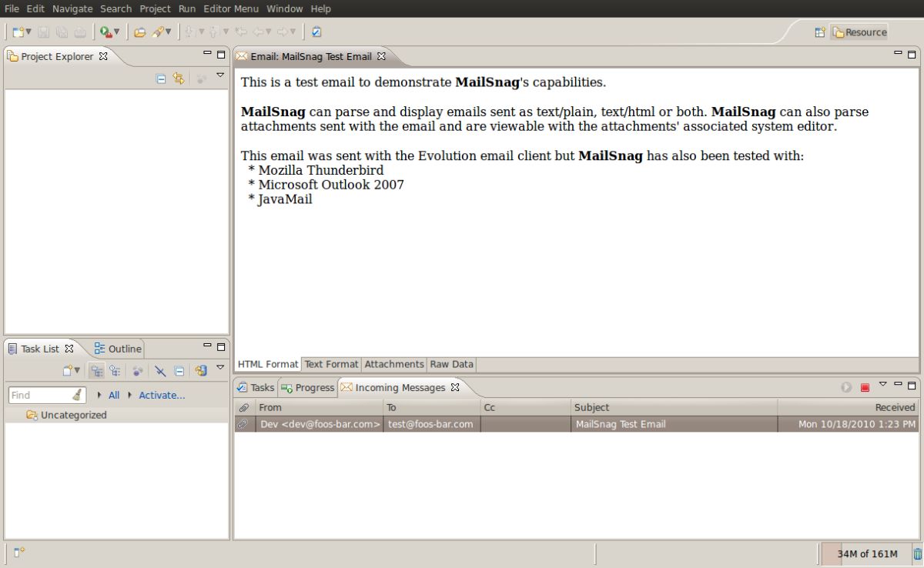This screenshot has height=568, width=924.
Task: Close the Project Explorer tab
Action: click(103, 56)
